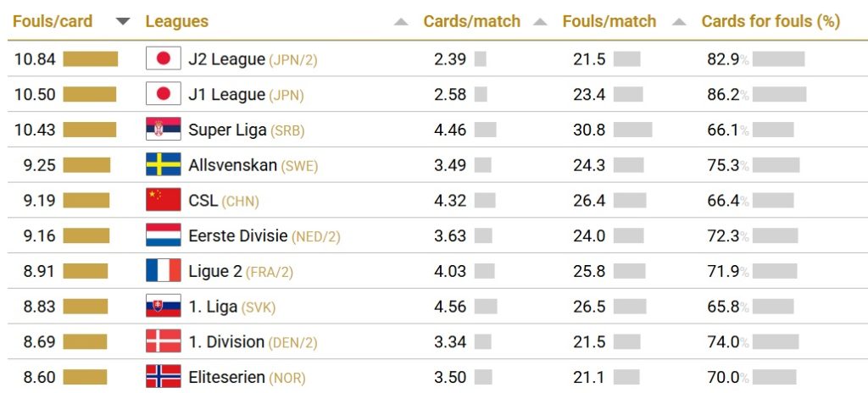Click the Norway flag beside Eliteserien

click(164, 378)
